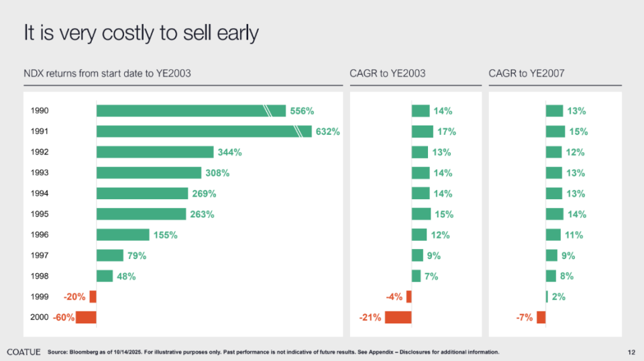Image resolution: width=644 pixels, height=361 pixels.
Task: Click the Bloomberg source disclaimer text
Action: [x=274, y=352]
